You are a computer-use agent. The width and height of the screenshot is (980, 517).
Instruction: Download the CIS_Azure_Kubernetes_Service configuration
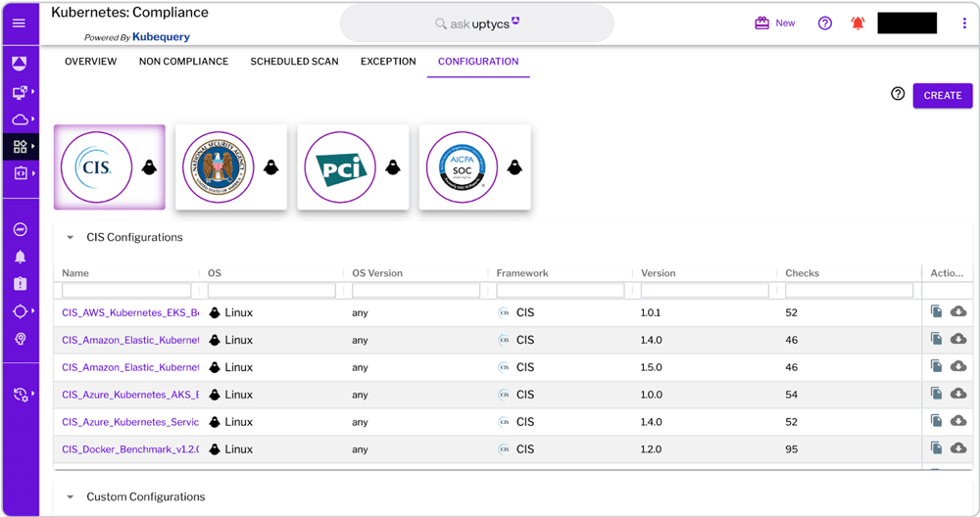(x=958, y=421)
